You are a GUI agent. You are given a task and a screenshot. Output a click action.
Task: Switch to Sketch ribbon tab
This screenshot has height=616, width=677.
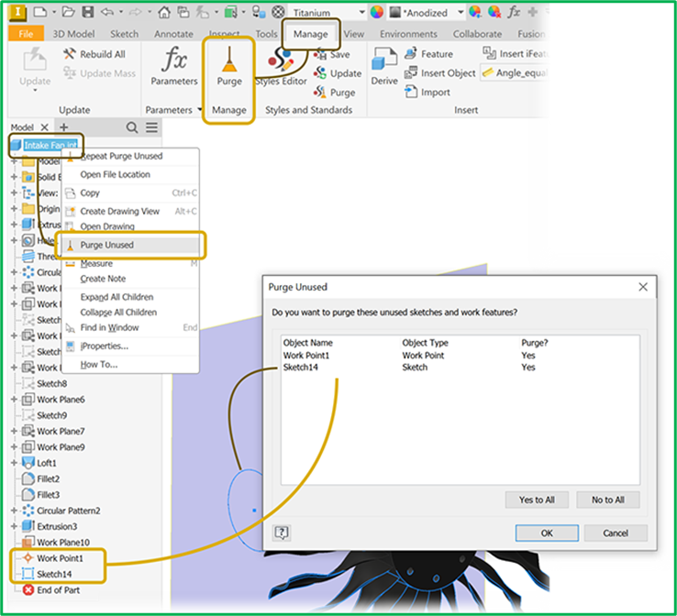pyautogui.click(x=125, y=34)
